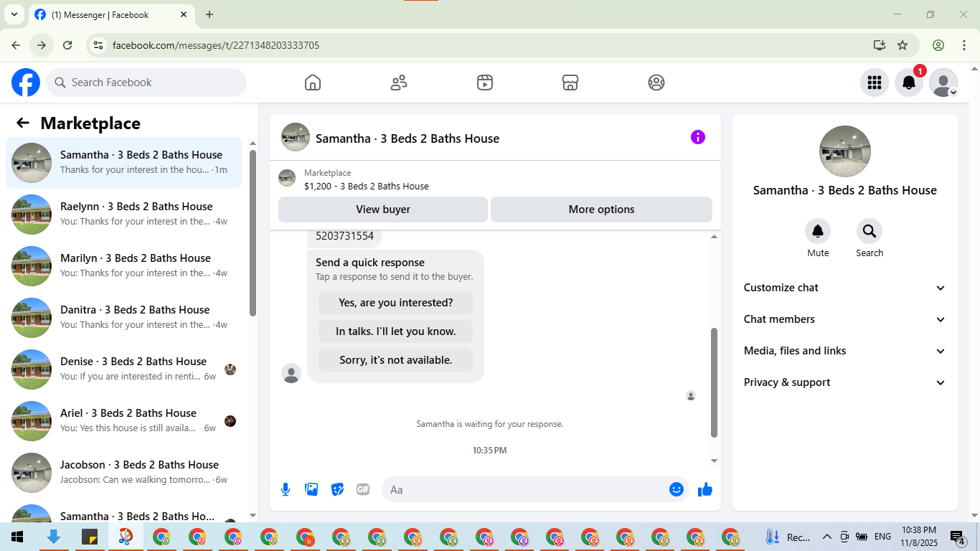
Task: Expand Chat members section
Action: click(x=845, y=319)
